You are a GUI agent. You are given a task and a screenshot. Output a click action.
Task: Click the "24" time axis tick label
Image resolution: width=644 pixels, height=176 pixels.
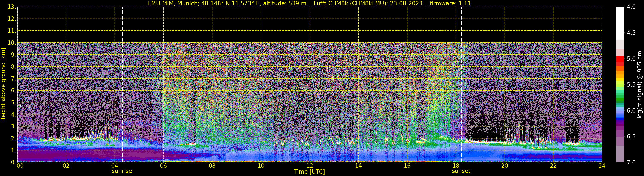pyautogui.click(x=602, y=166)
